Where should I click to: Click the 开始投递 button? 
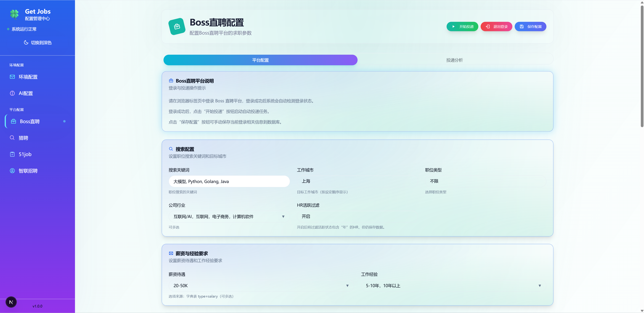tap(462, 26)
